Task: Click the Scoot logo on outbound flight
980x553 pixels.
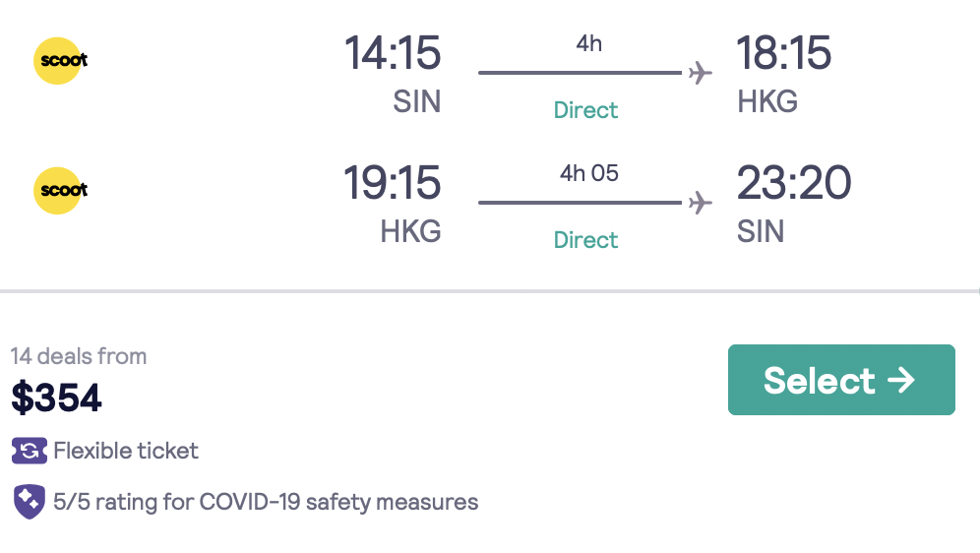Action: click(62, 60)
